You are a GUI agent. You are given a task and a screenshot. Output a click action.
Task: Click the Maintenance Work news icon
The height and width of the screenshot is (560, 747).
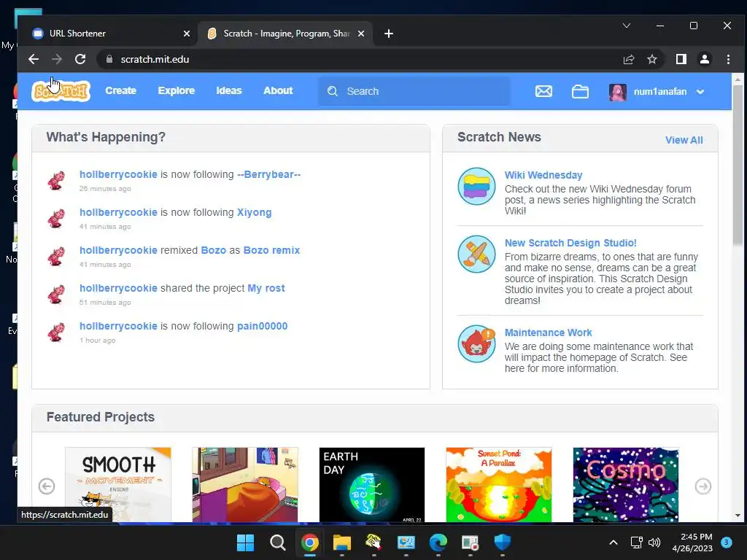pyautogui.click(x=476, y=343)
